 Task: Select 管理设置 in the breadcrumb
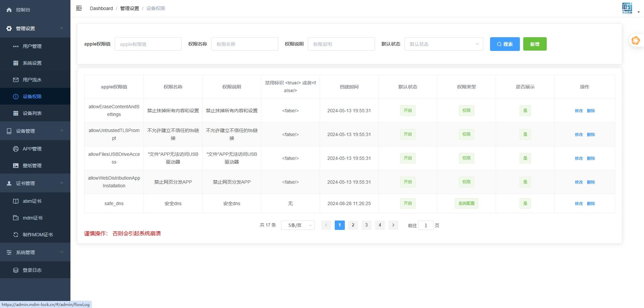point(129,8)
